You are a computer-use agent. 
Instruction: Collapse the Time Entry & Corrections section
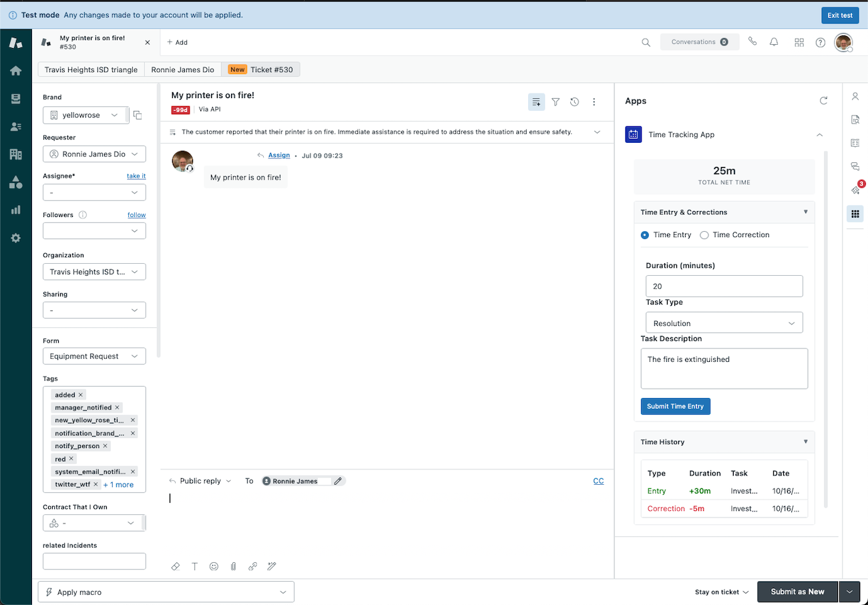805,212
